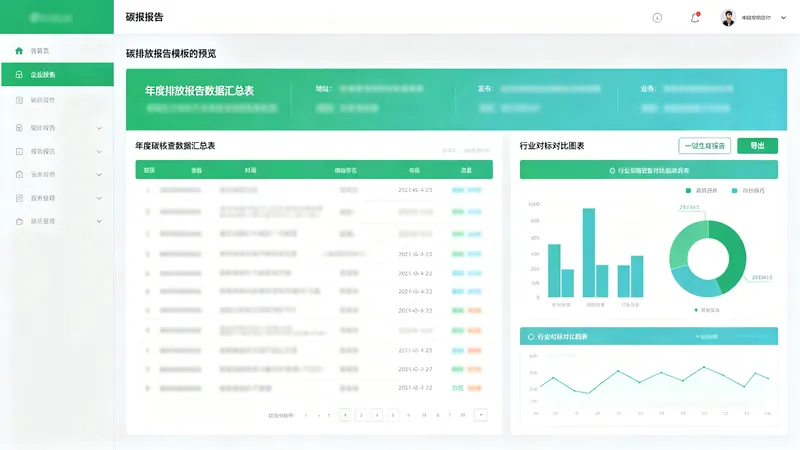
Task: Click the green 导出 export button
Action: (758, 146)
